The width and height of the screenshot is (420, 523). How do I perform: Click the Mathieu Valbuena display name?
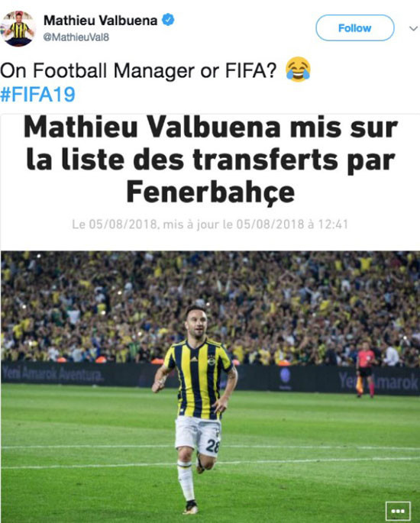[x=100, y=21]
